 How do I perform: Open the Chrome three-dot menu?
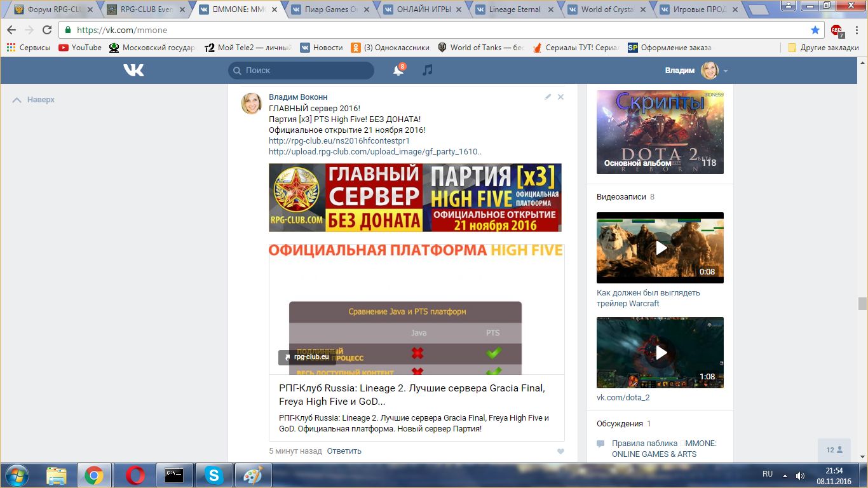856,30
